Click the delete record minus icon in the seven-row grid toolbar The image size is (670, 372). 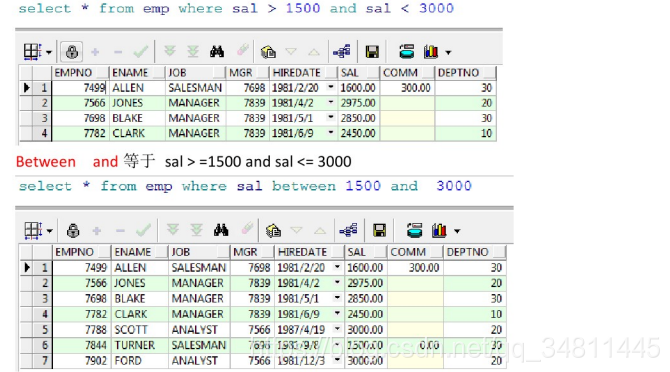(x=120, y=231)
